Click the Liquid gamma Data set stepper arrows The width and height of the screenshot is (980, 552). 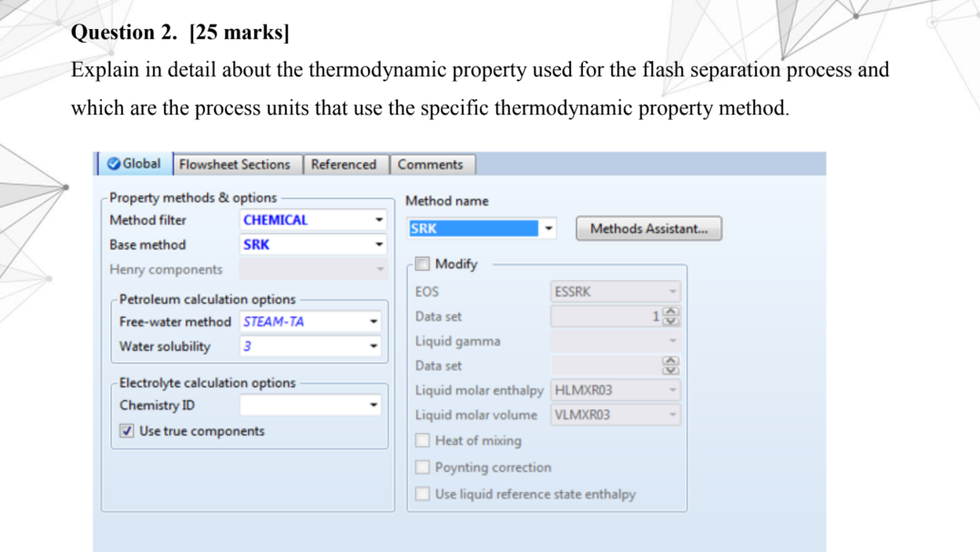671,365
